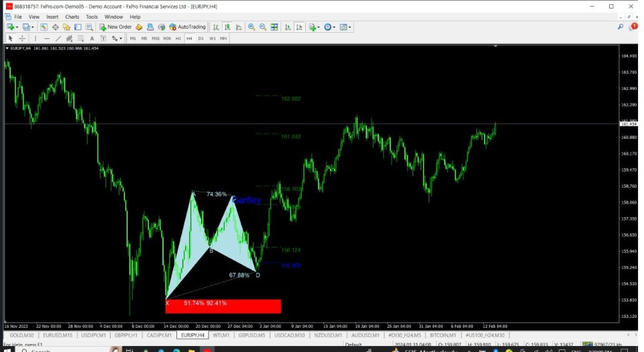The width and height of the screenshot is (644, 352).
Task: Open the Help menu
Action: (135, 17)
